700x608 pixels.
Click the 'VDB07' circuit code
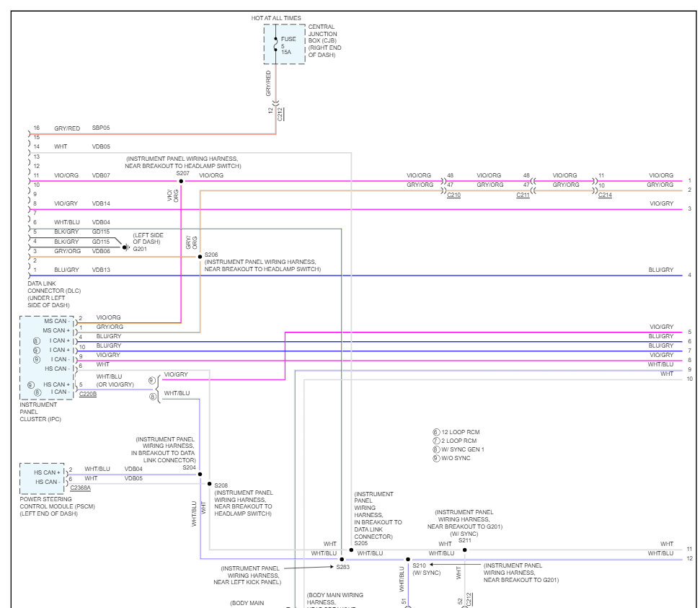tap(101, 175)
